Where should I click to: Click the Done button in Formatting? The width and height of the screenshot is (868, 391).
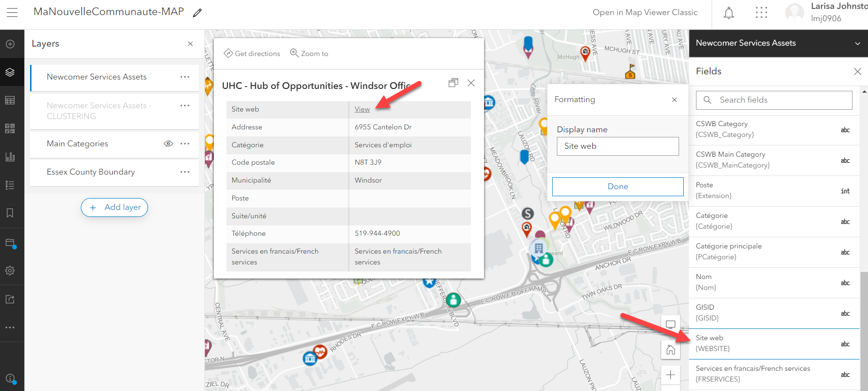618,186
